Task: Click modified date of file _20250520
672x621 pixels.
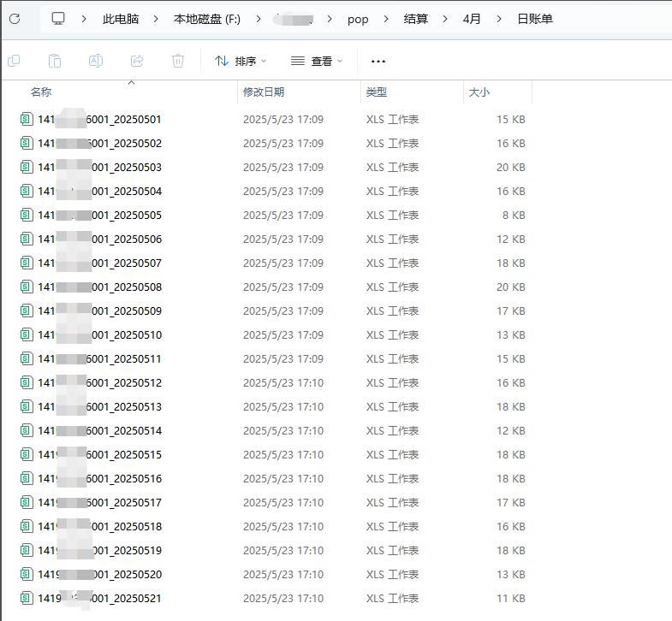Action: [283, 574]
